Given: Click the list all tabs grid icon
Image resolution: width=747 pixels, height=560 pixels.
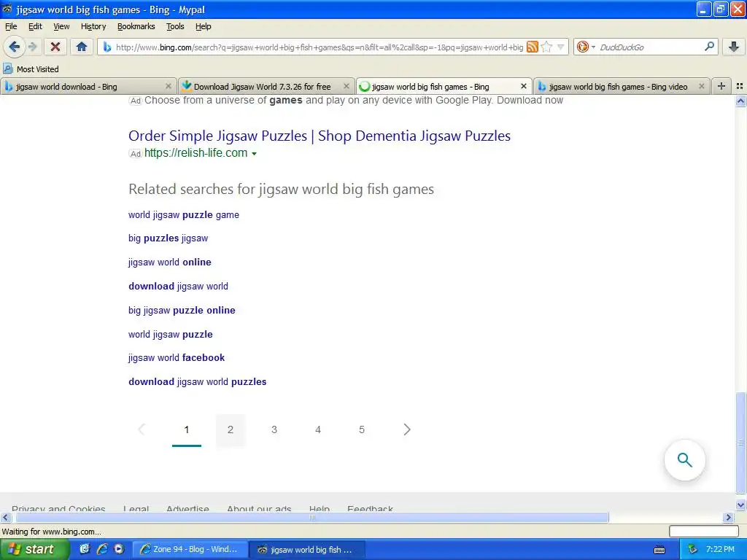Looking at the screenshot, I should (740, 86).
